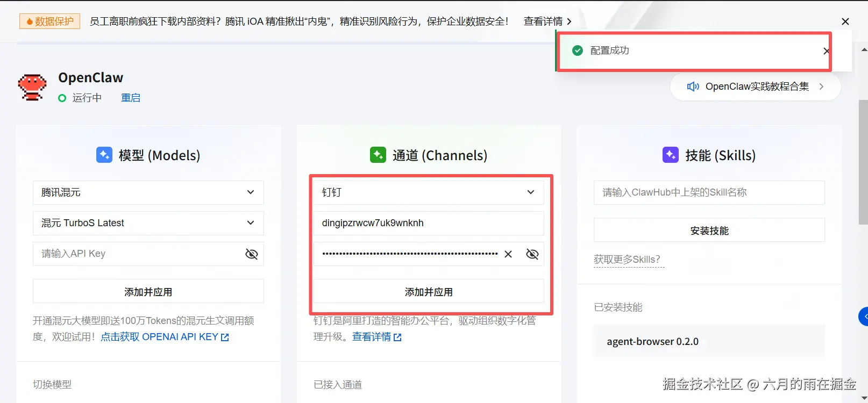Open the 混元 TurboS Latest model dropdown

(x=148, y=223)
